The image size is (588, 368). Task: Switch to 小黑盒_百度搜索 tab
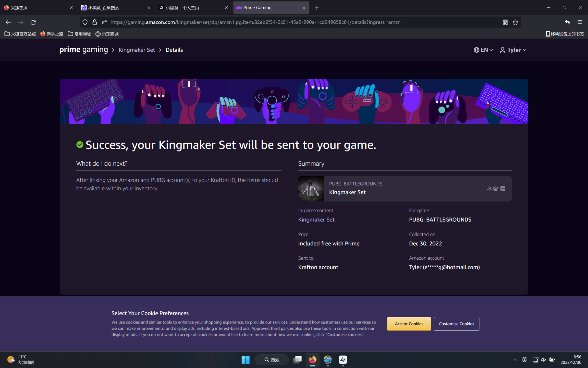pos(116,8)
